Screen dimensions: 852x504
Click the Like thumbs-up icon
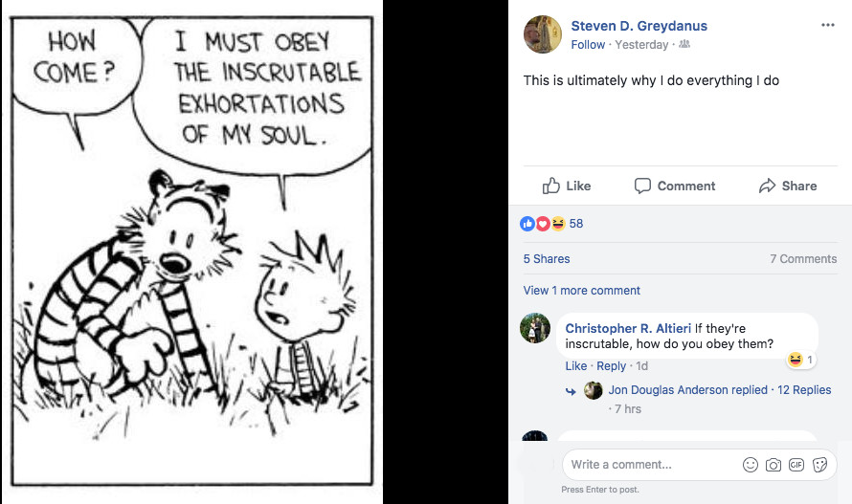tap(551, 186)
